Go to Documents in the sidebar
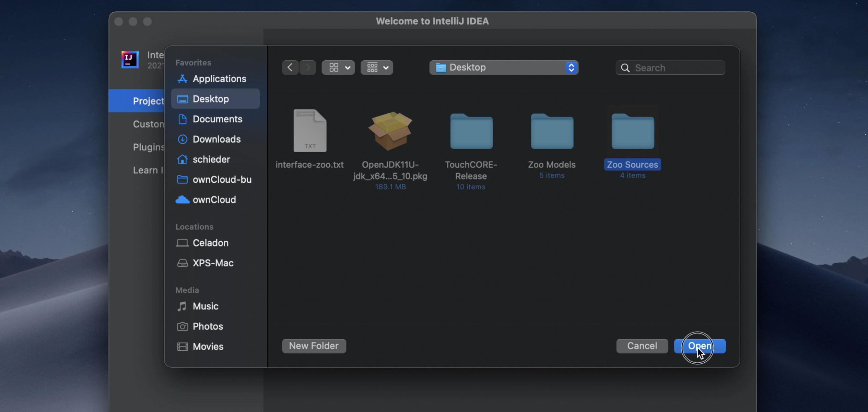Viewport: 868px width, 412px height. click(217, 119)
